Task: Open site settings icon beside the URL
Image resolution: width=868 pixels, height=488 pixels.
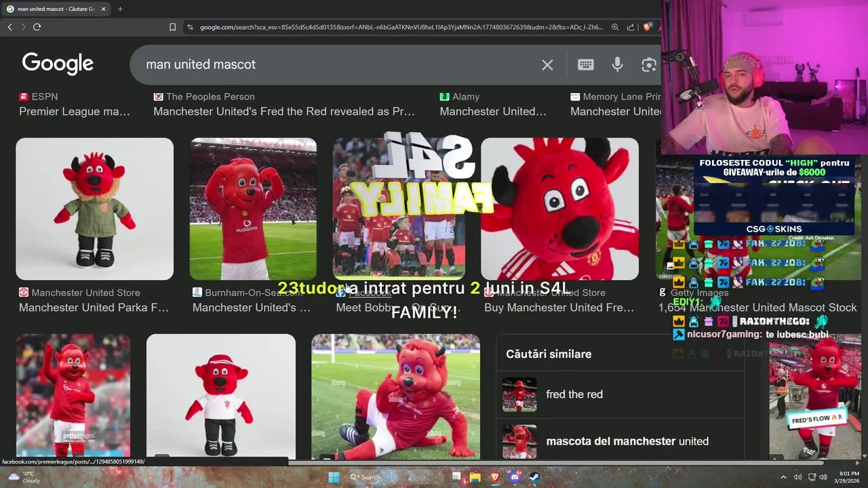Action: click(x=190, y=27)
